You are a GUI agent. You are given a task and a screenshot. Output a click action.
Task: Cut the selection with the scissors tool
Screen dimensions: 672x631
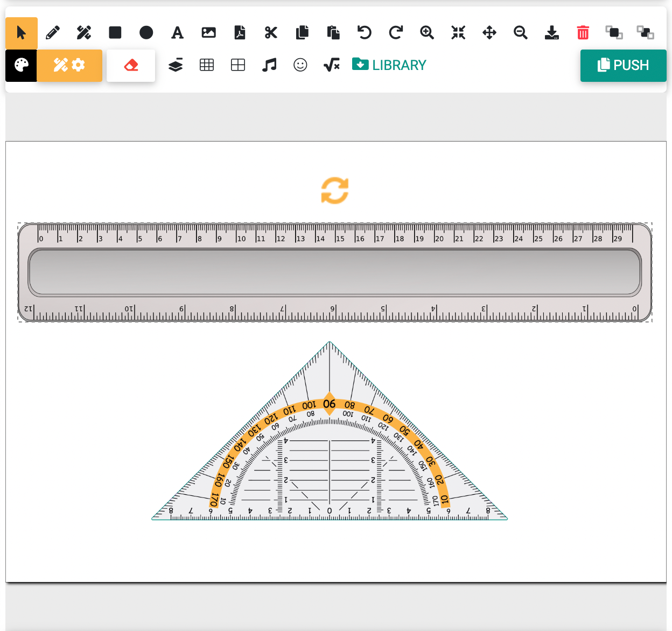click(x=271, y=32)
